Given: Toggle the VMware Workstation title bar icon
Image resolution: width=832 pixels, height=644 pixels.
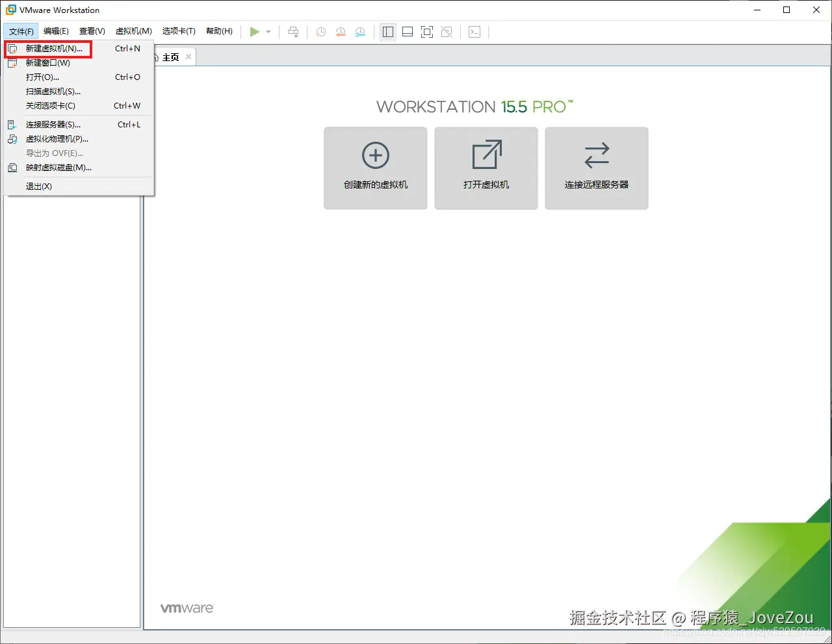Looking at the screenshot, I should [x=10, y=10].
